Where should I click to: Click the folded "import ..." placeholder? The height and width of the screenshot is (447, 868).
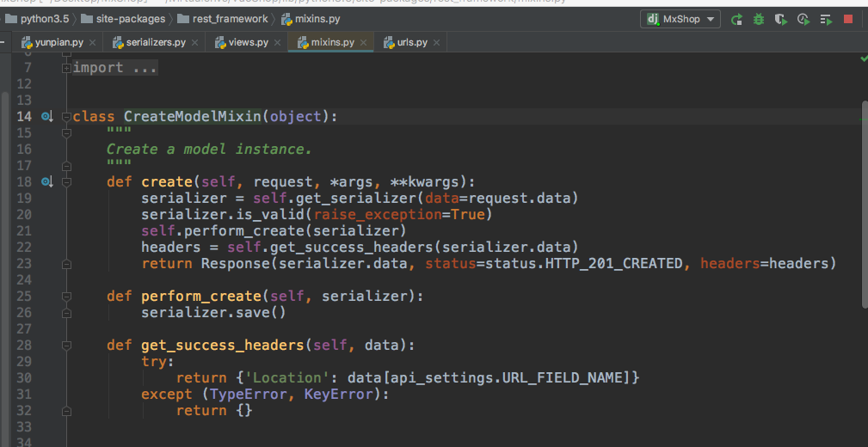point(115,68)
